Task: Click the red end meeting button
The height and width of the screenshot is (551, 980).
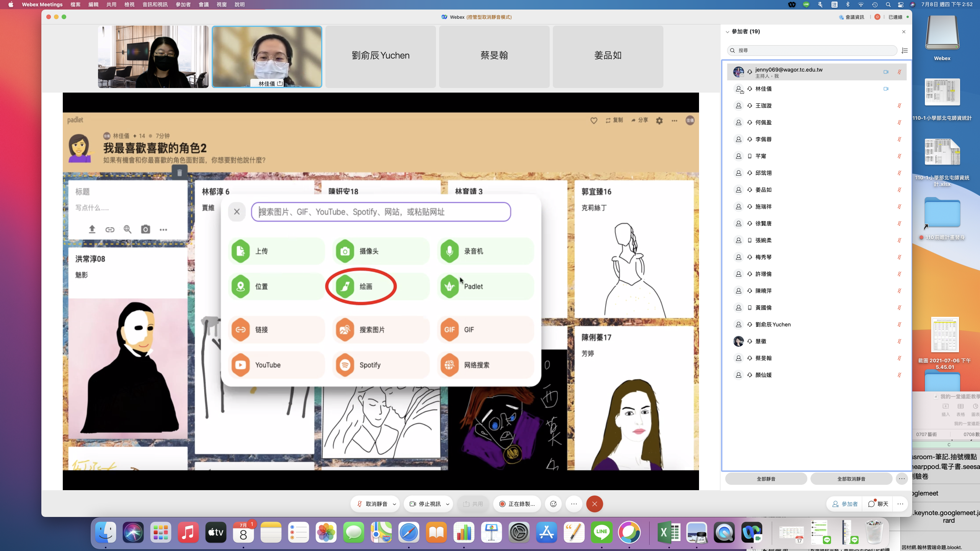Action: click(x=595, y=504)
